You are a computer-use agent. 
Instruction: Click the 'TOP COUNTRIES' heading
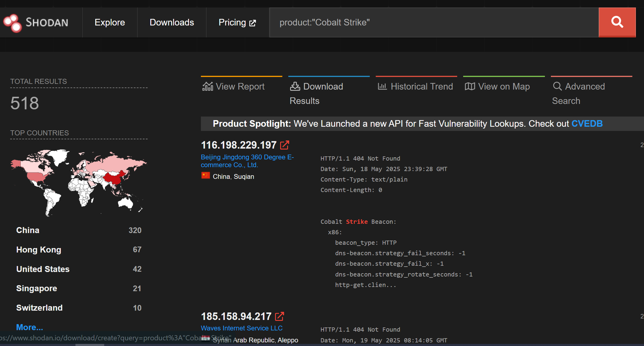[x=40, y=133]
